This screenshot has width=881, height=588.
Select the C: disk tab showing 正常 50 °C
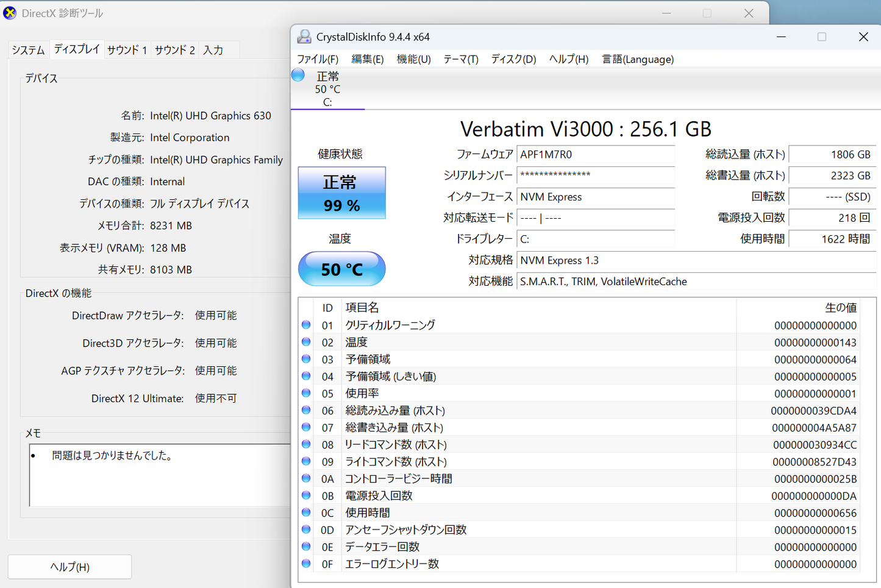pos(328,88)
